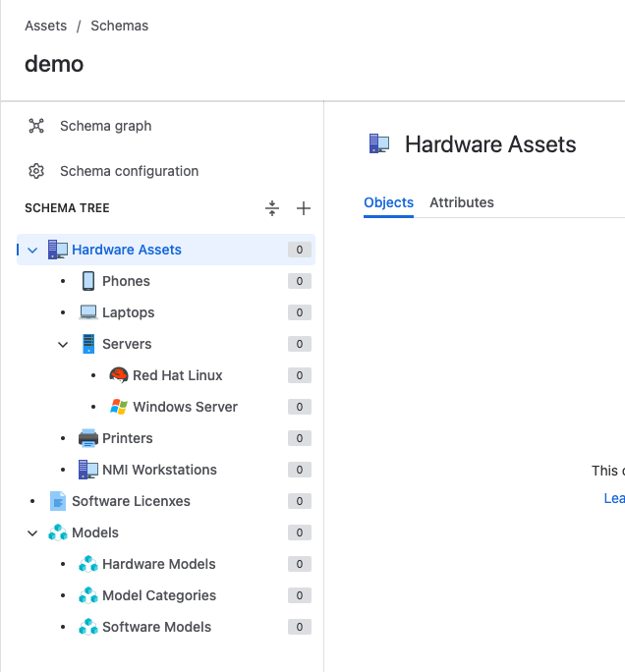This screenshot has height=672, width=625.
Task: Click the Windows Server flag icon
Action: point(119,407)
